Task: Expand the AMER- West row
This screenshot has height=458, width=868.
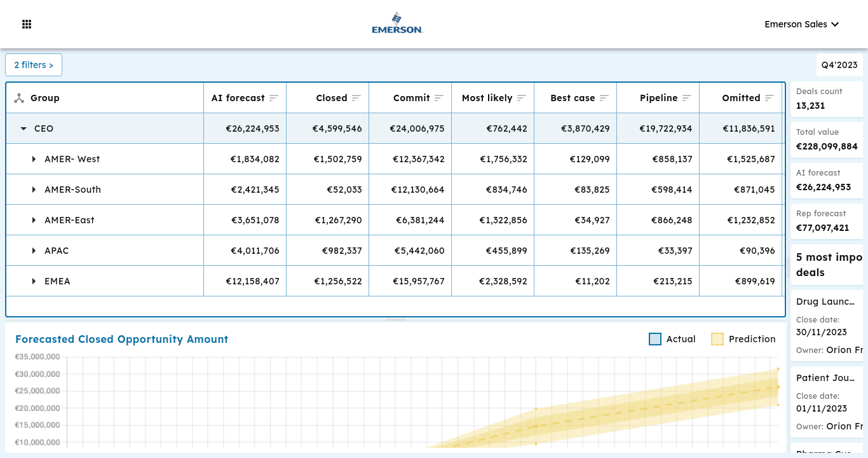Action: click(34, 159)
